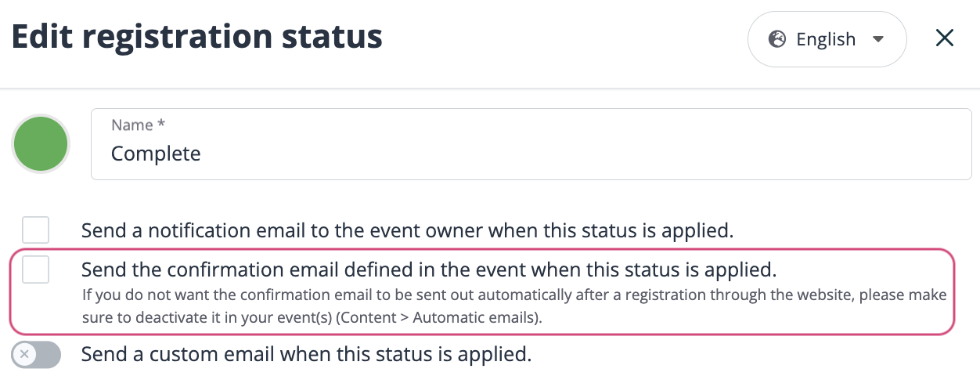This screenshot has width=980, height=387.
Task: Click the Name field containing Complete
Action: [x=531, y=144]
